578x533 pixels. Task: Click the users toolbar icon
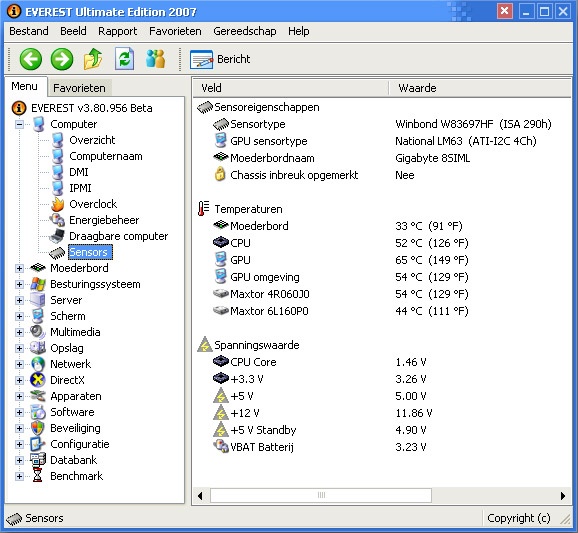click(x=155, y=59)
